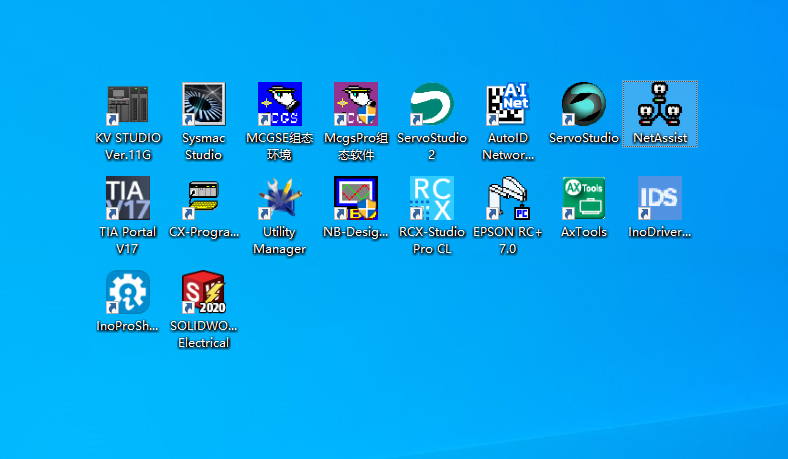Screen dimensions: 788x459
Task: Launch Utility Manager from the desktop
Action: 279,198
